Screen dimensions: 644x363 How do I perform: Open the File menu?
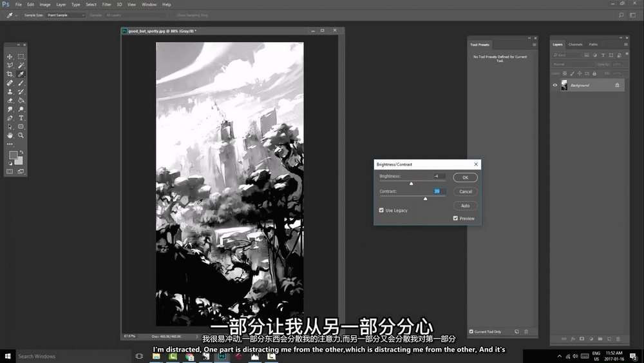pyautogui.click(x=19, y=5)
